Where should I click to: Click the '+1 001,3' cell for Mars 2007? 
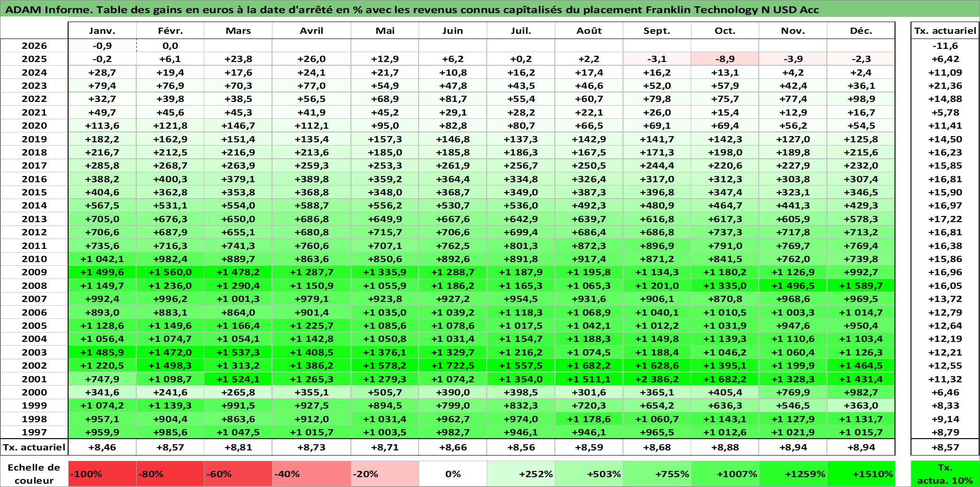(238, 299)
